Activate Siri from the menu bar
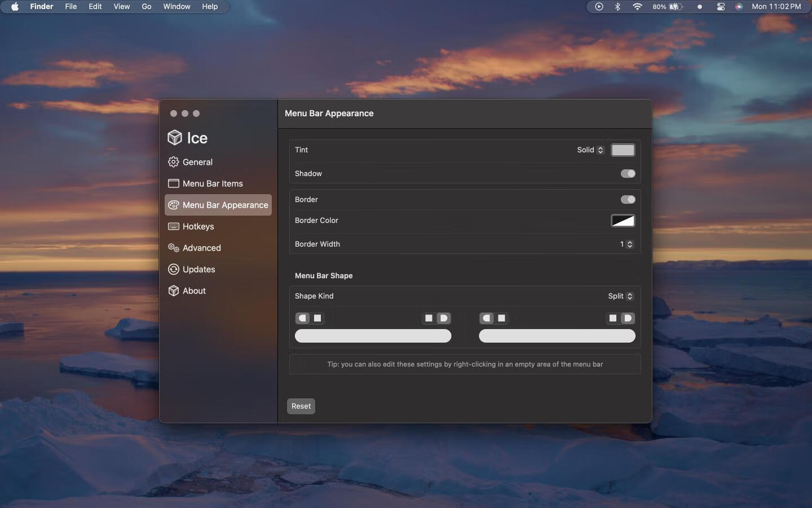Image resolution: width=812 pixels, height=508 pixels. click(739, 7)
